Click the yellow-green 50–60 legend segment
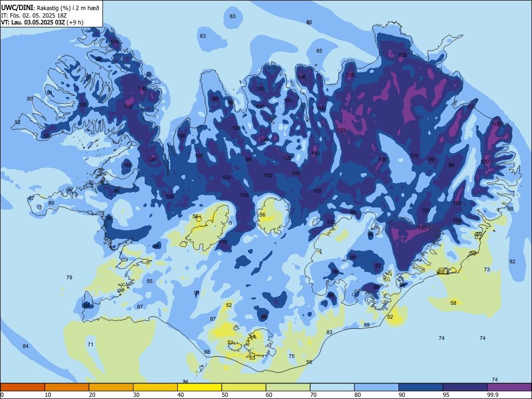 pyautogui.click(x=244, y=387)
